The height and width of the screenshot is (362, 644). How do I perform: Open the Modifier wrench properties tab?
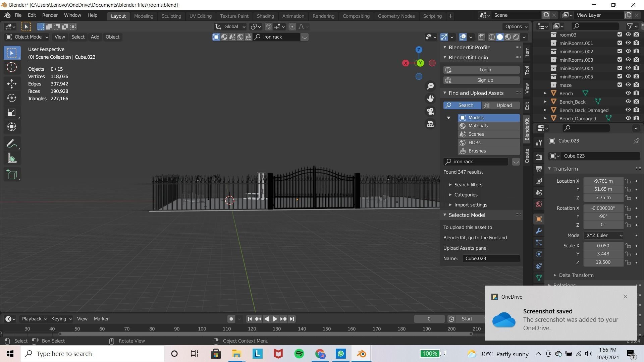tap(539, 231)
